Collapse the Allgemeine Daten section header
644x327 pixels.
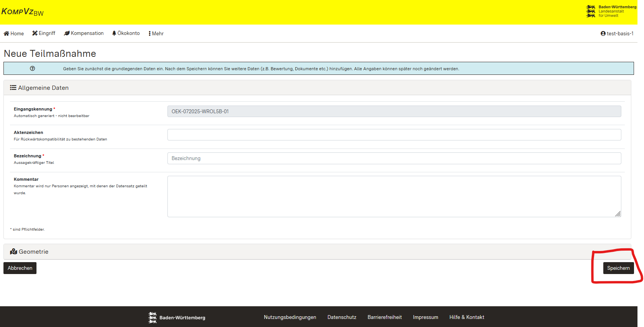point(43,88)
